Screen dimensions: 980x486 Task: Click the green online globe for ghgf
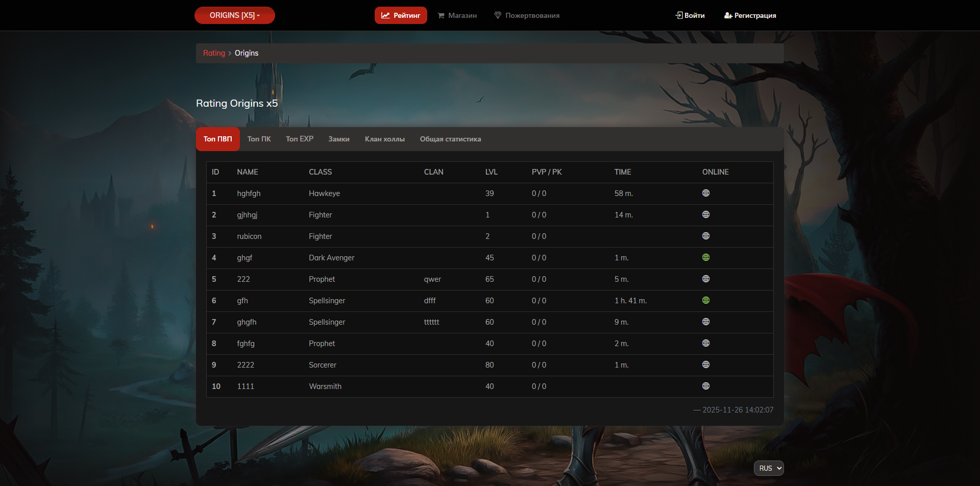[706, 258]
